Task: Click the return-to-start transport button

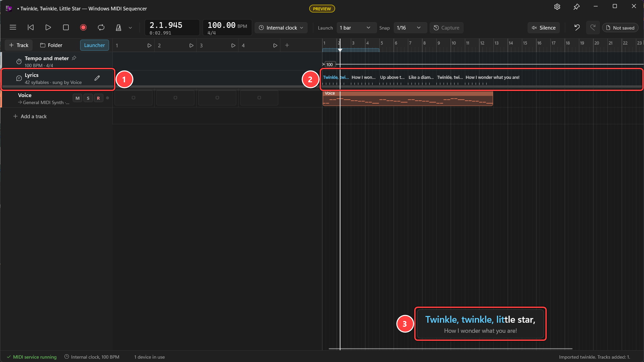Action: click(31, 28)
